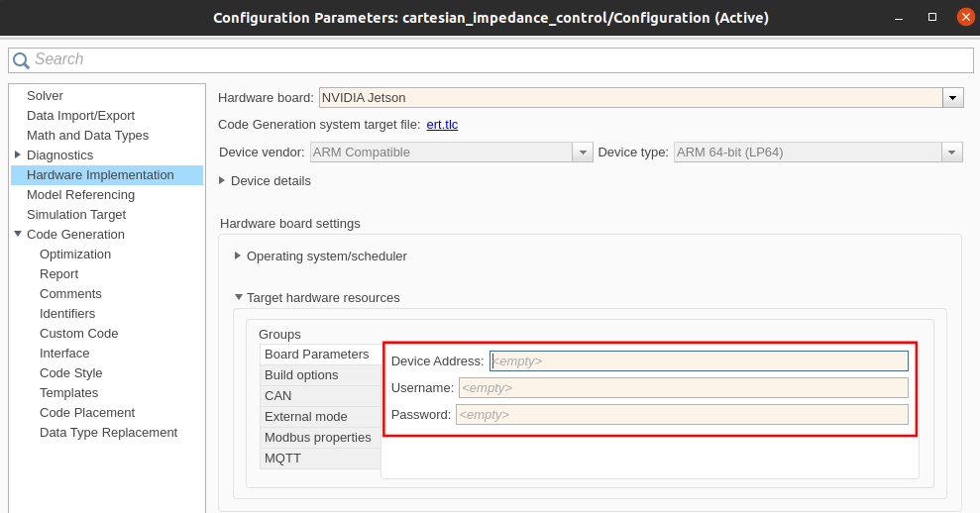Screen dimensions: 980x513
Task: Open Data Type Replacement settings
Action: tap(108, 433)
